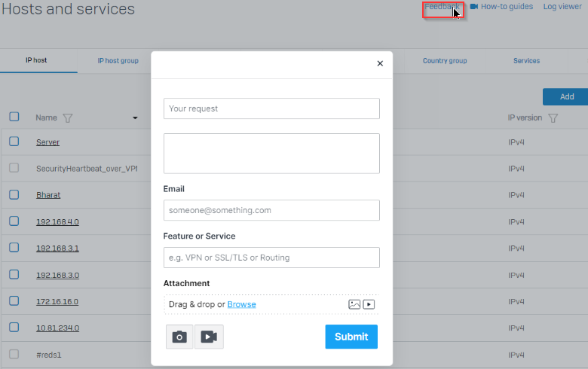Focus the Email input field

point(271,210)
